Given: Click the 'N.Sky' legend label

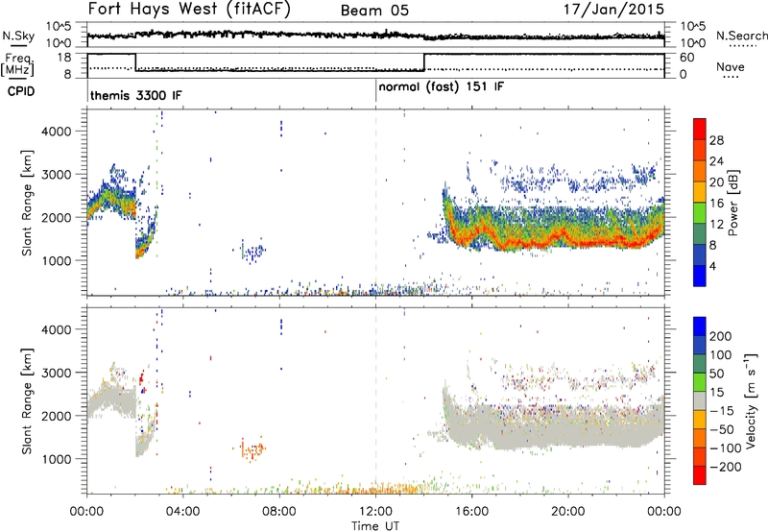Looking at the screenshot, I should (x=18, y=36).
